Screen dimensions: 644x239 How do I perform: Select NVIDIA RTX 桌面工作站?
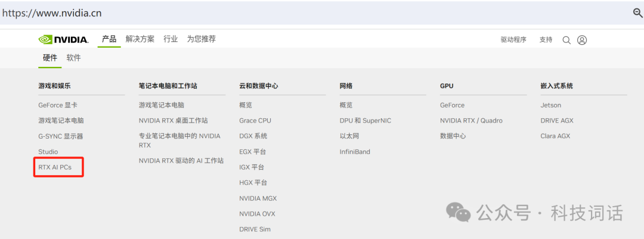point(173,121)
